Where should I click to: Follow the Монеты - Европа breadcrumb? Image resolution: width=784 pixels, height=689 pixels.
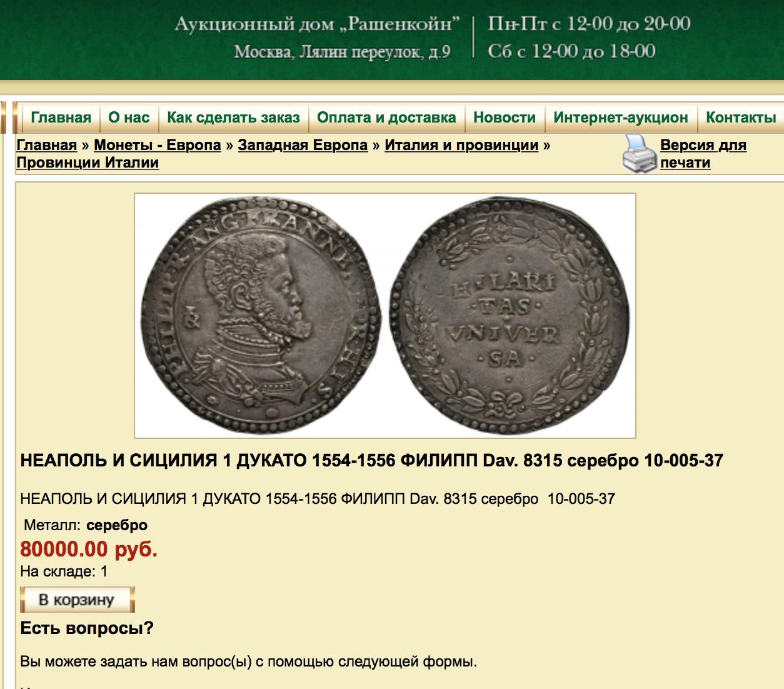pyautogui.click(x=158, y=145)
